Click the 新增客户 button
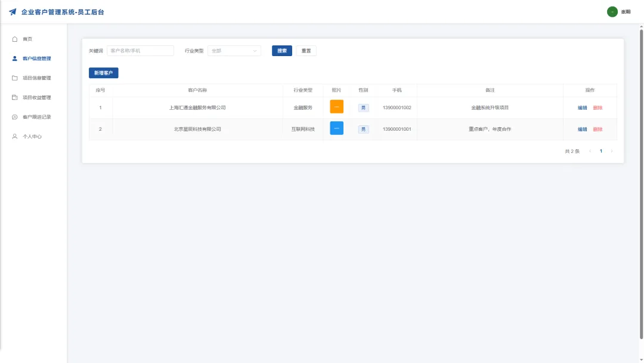644x363 pixels. (104, 73)
